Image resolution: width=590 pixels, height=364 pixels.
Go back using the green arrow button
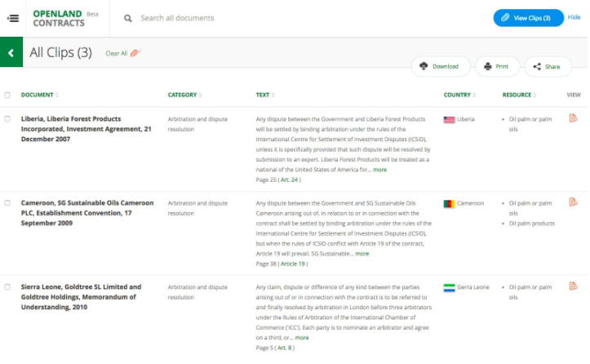11,52
